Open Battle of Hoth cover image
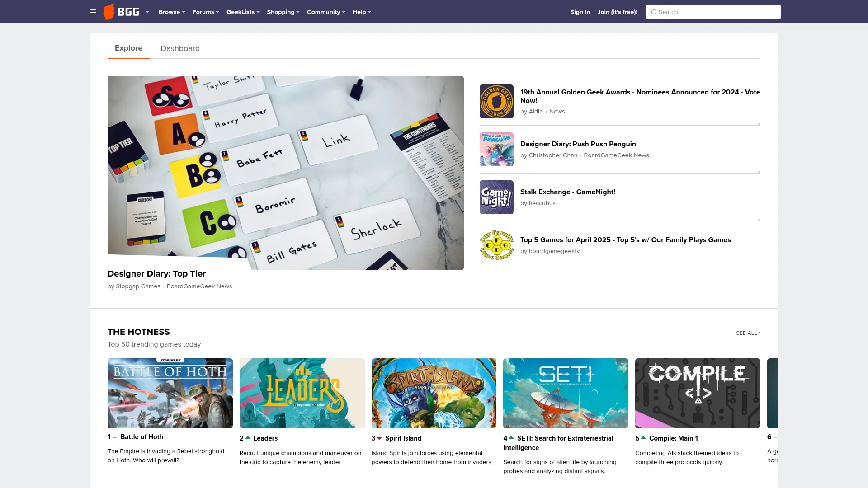The height and width of the screenshot is (488, 868). coord(170,393)
